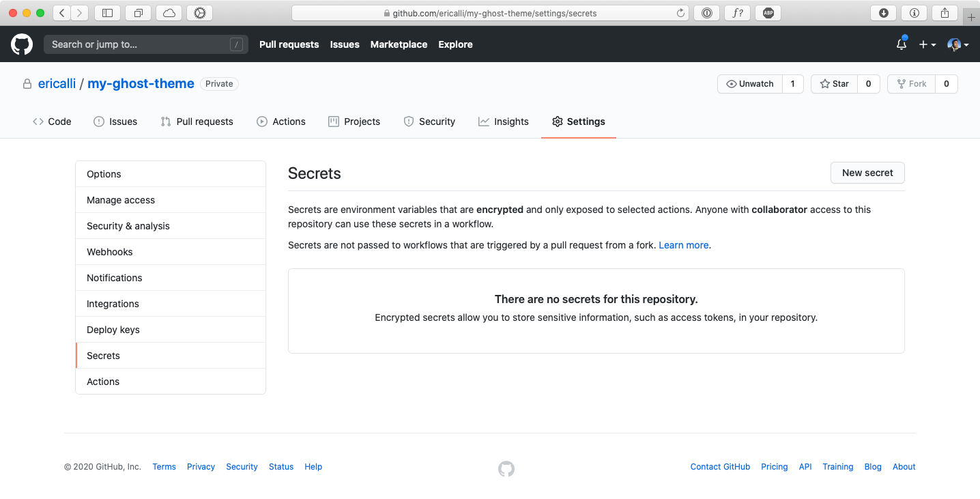Toggle the Safari sidebar button
The image size is (980, 499).
pyautogui.click(x=107, y=13)
